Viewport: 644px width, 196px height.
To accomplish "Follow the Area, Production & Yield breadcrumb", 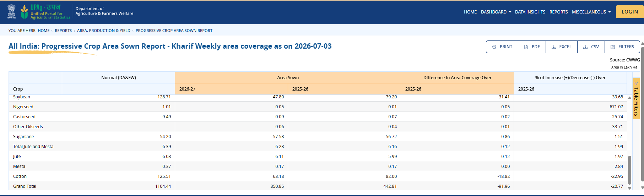I will pos(104,31).
